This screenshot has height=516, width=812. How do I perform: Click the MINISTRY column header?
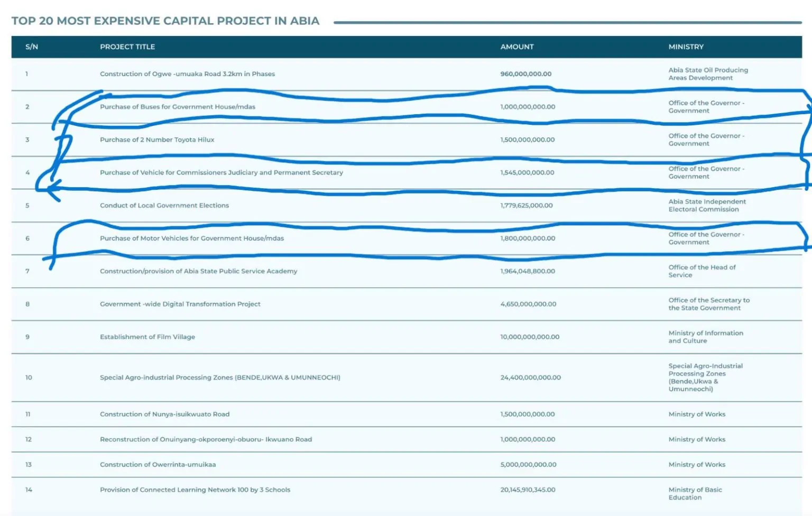click(x=686, y=47)
